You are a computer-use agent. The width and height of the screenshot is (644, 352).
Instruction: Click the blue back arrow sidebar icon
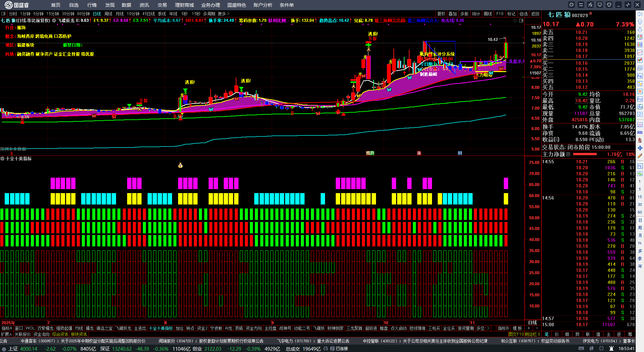tap(640, 14)
